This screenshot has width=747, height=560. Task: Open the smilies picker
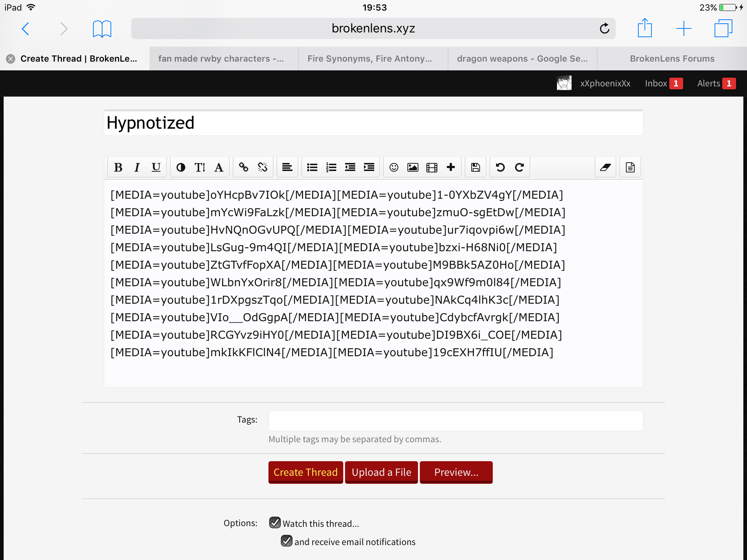click(394, 167)
